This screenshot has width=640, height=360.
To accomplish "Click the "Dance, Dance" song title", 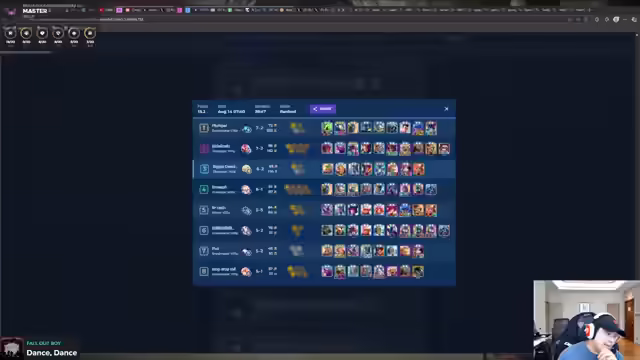I will (52, 353).
